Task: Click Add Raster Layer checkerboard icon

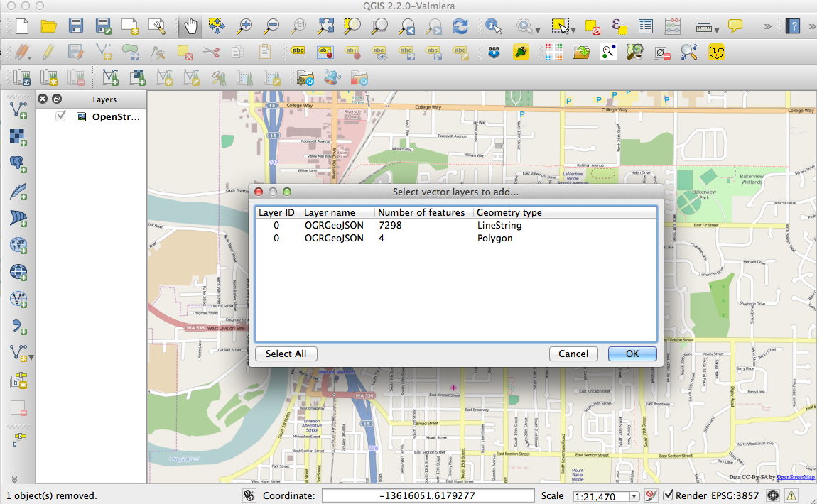Action: pyautogui.click(x=18, y=138)
